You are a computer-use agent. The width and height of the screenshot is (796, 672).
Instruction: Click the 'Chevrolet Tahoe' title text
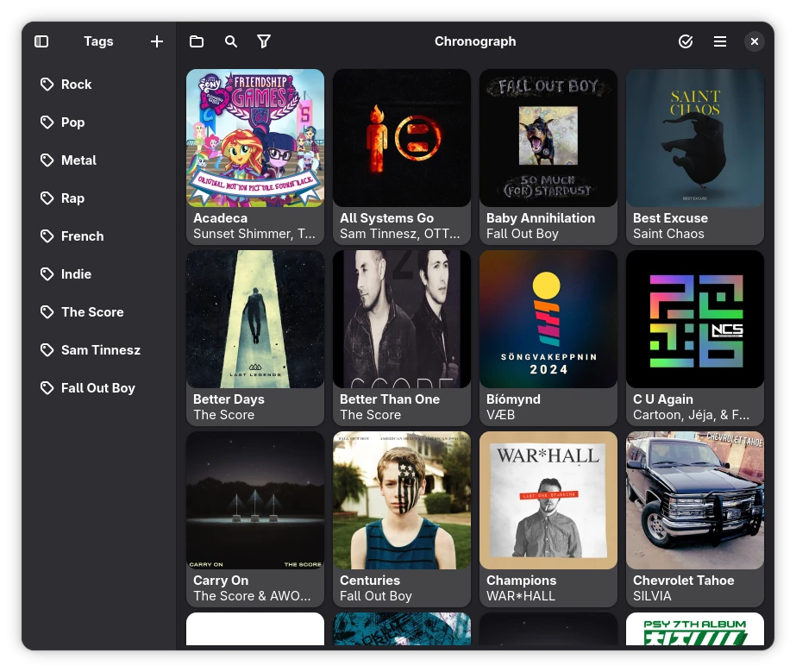coord(683,580)
